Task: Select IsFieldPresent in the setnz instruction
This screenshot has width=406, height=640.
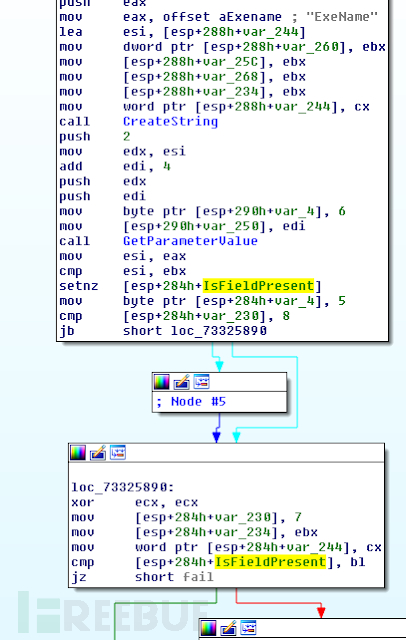Action: (258, 286)
